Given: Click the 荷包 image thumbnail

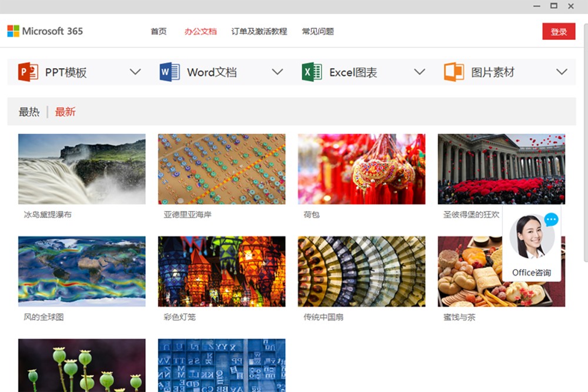Looking at the screenshot, I should tap(361, 169).
